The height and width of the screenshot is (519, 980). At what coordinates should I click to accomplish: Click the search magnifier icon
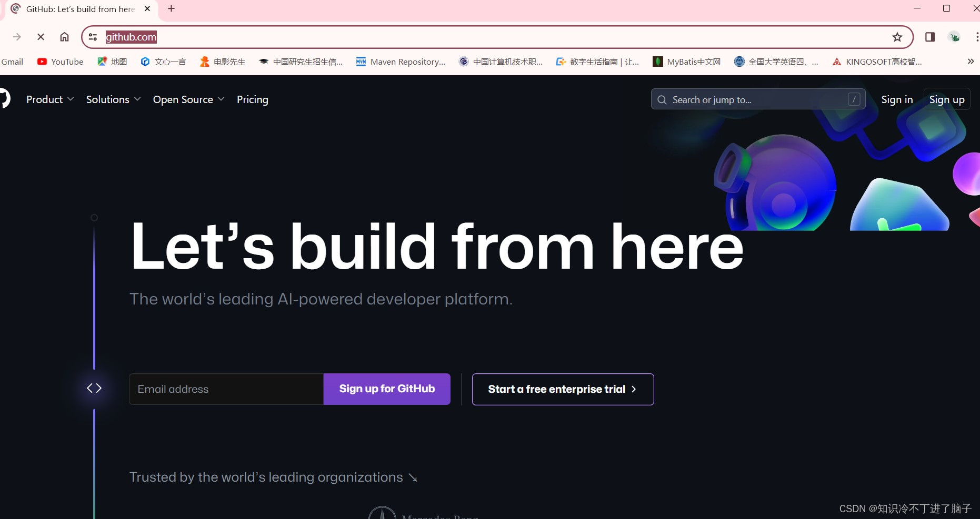[662, 99]
